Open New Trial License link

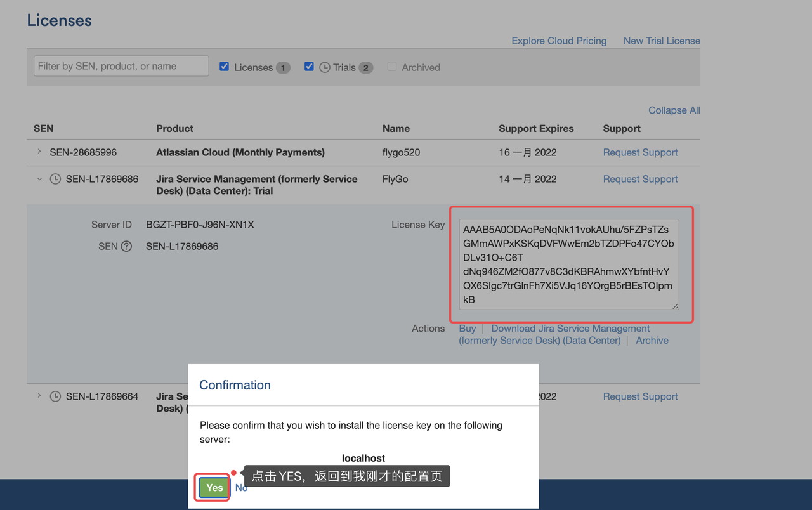662,41
